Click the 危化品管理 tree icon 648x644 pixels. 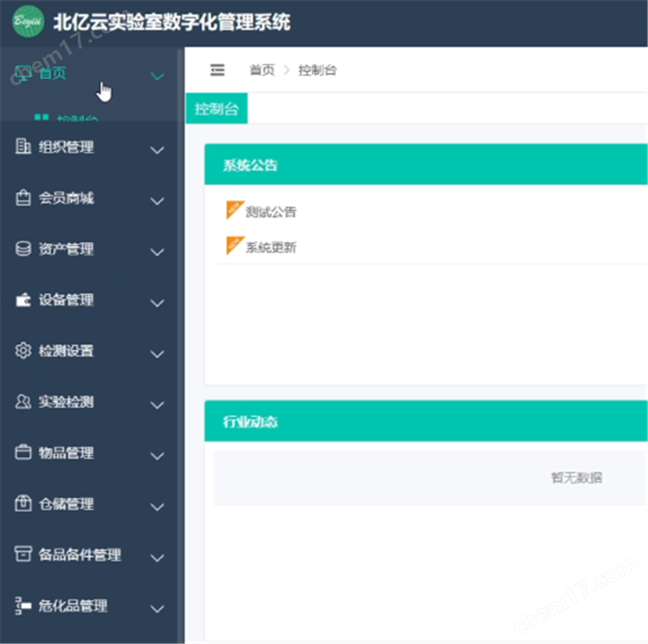pyautogui.click(x=23, y=606)
